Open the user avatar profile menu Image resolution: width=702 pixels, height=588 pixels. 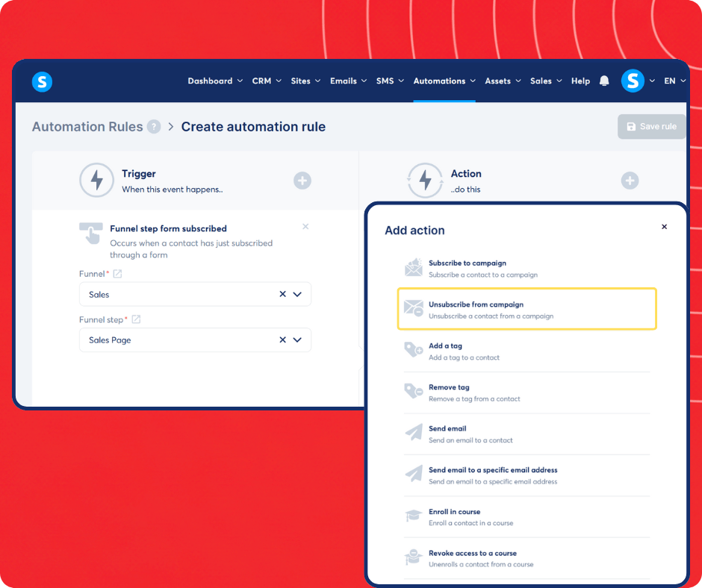[633, 81]
